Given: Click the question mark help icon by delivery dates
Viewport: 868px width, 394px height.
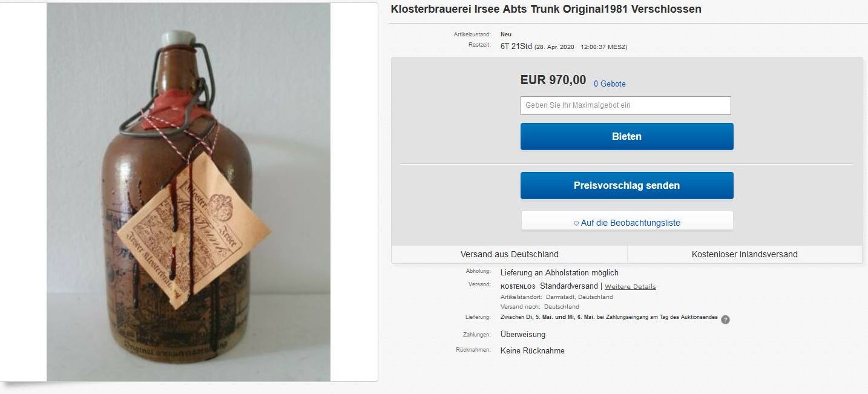Looking at the screenshot, I should pos(725,320).
